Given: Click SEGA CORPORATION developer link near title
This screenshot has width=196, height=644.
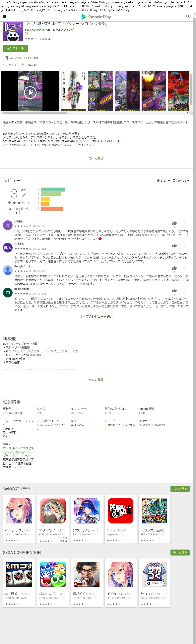Looking at the screenshot, I should click(37, 30).
